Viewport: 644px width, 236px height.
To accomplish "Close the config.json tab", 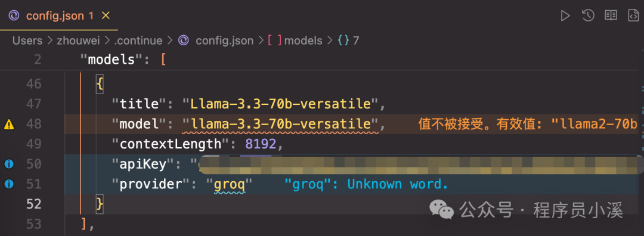I will (x=106, y=15).
